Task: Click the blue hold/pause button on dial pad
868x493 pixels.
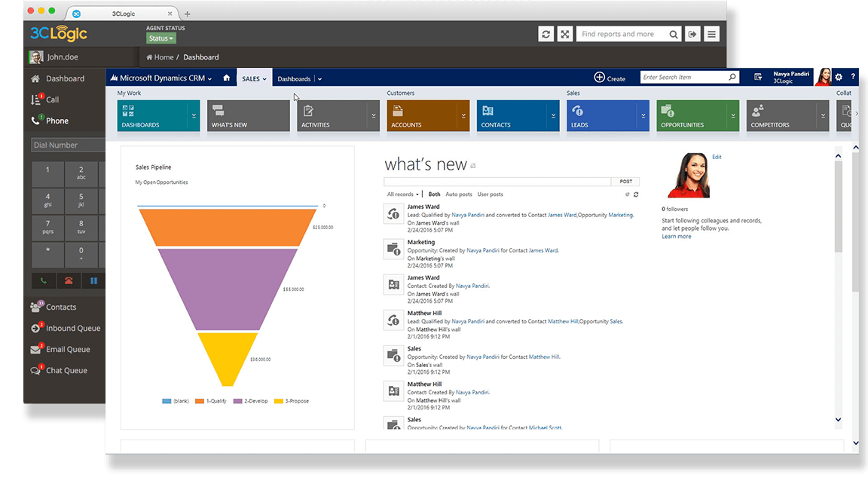Action: (93, 281)
